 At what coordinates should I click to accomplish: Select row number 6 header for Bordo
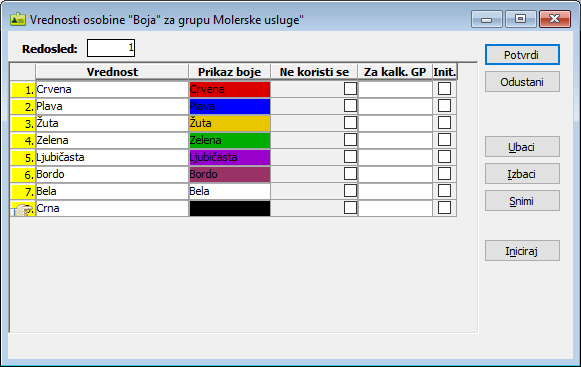[x=23, y=175]
